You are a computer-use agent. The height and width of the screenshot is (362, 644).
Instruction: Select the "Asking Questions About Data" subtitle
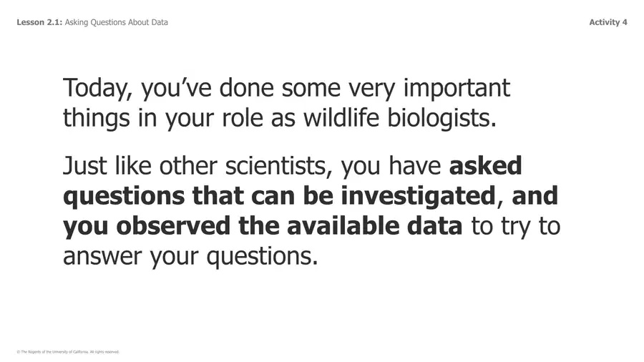pyautogui.click(x=116, y=22)
